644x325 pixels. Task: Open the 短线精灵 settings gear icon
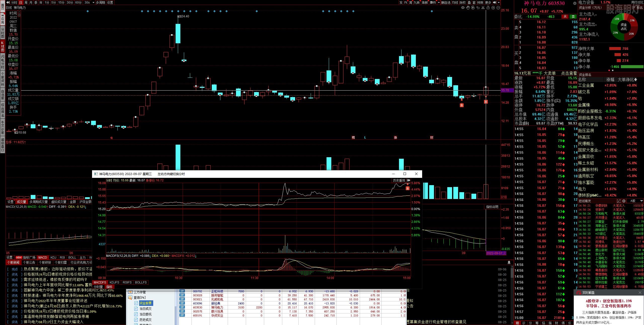[x=624, y=201]
